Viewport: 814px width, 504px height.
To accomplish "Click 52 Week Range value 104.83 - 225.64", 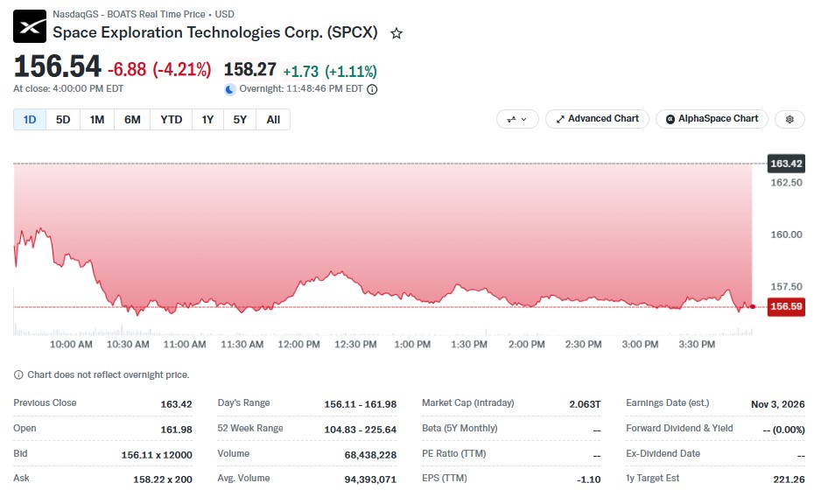I will pos(361,430).
